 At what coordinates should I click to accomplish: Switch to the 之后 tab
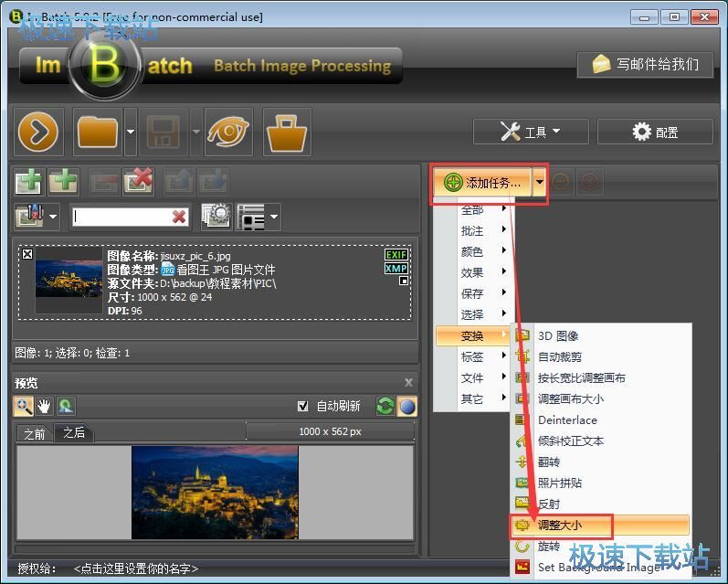tap(74, 433)
